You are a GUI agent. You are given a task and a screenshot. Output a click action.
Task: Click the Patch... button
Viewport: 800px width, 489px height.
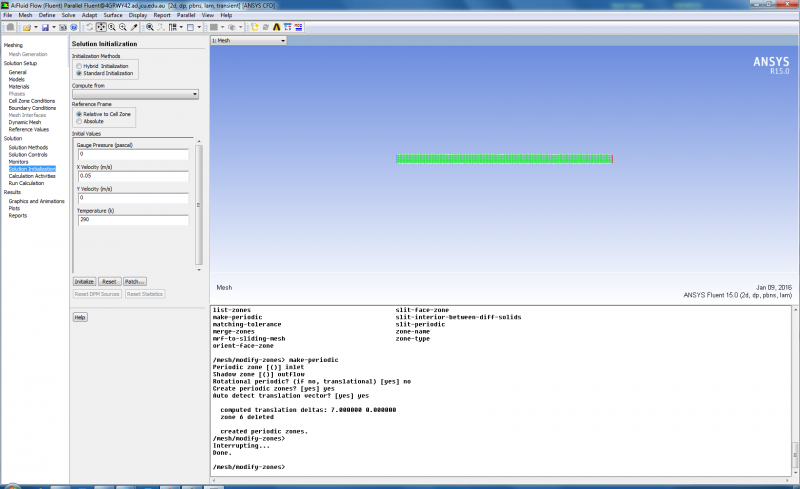135,282
